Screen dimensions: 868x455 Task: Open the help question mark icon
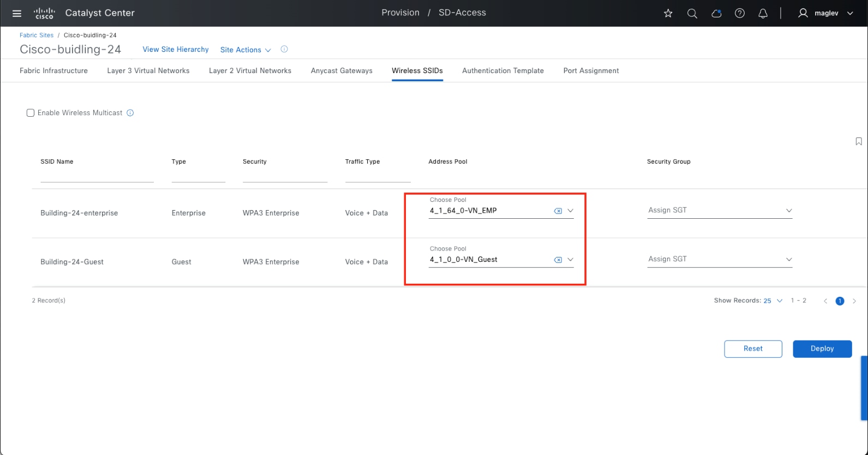(739, 14)
